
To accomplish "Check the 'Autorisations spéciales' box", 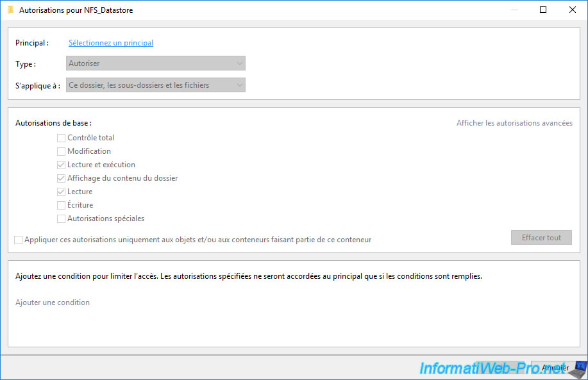I will (62, 219).
